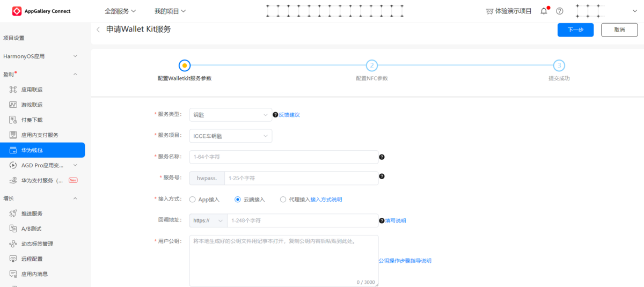The image size is (644, 287).
Task: Open 游戏联运 in the sidebar
Action: click(x=32, y=105)
